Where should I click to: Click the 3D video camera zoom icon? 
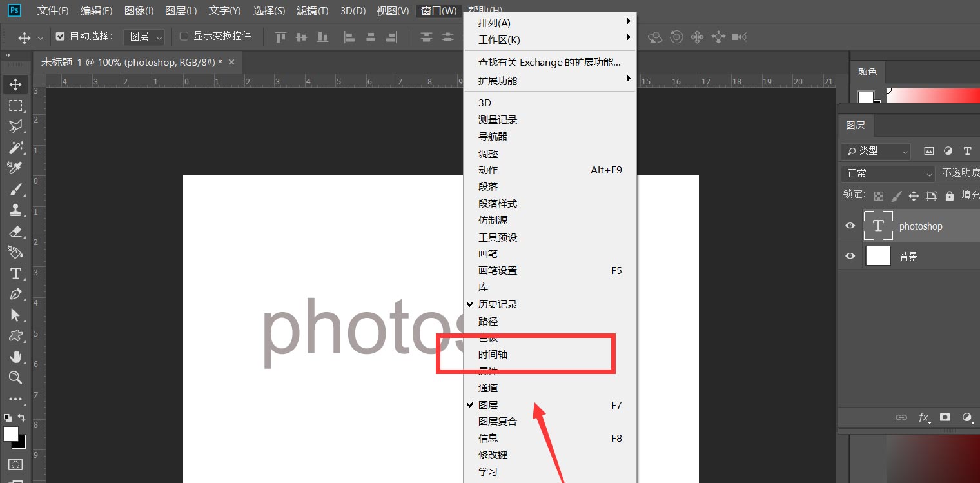click(x=740, y=37)
